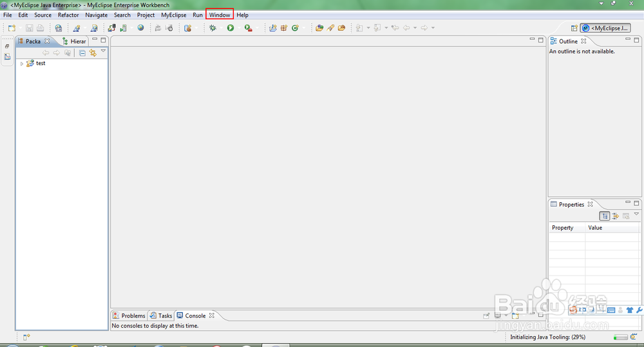The width and height of the screenshot is (644, 347).
Task: Switch to the Hierarchy tab
Action: coord(74,41)
